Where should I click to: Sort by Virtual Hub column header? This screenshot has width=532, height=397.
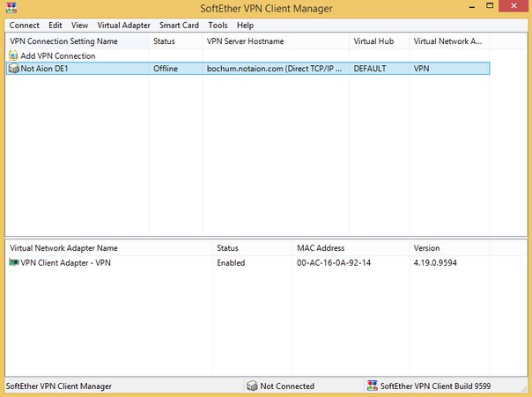pos(380,41)
